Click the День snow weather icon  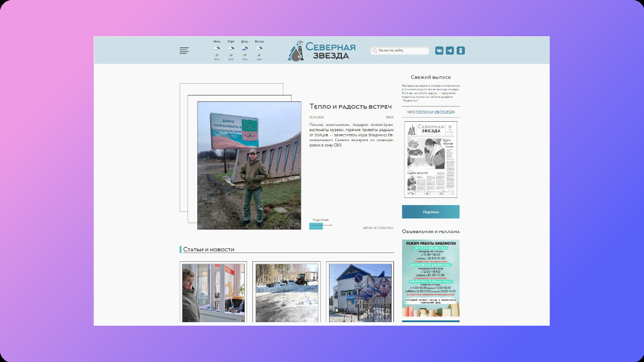click(x=245, y=49)
